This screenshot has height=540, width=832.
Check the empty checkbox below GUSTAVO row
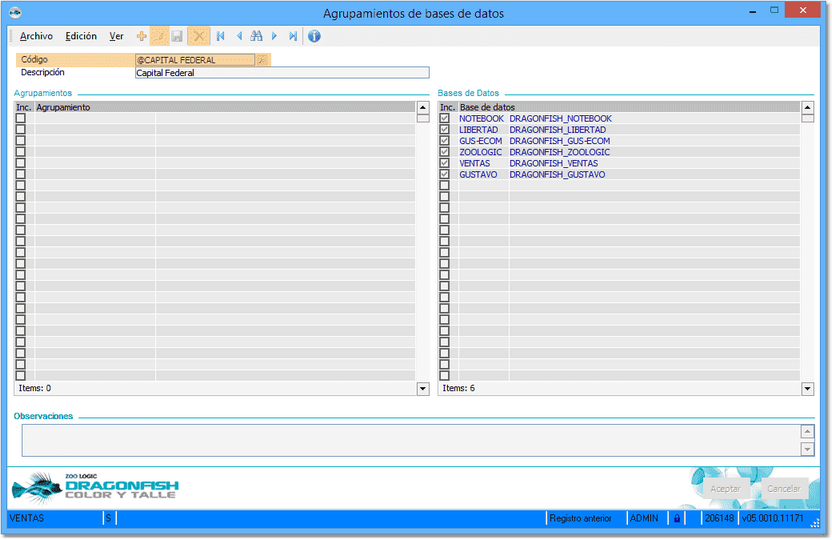(445, 185)
